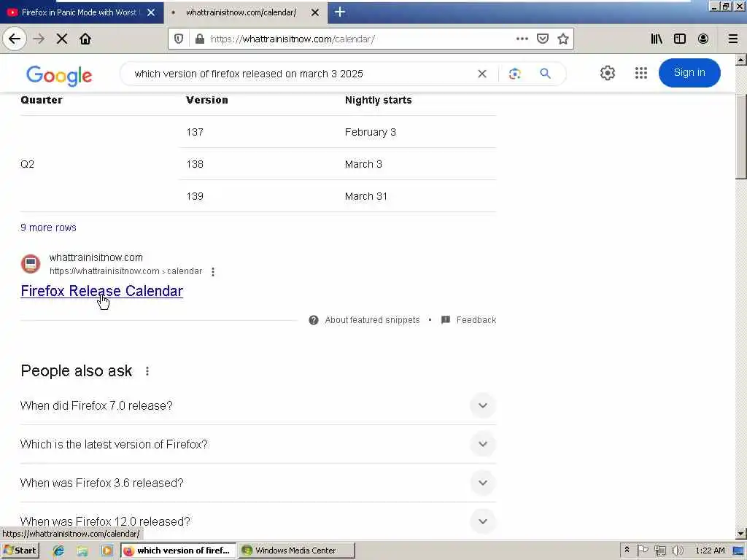Open People also ask options menu
Image resolution: width=747 pixels, height=560 pixels.
coord(147,371)
